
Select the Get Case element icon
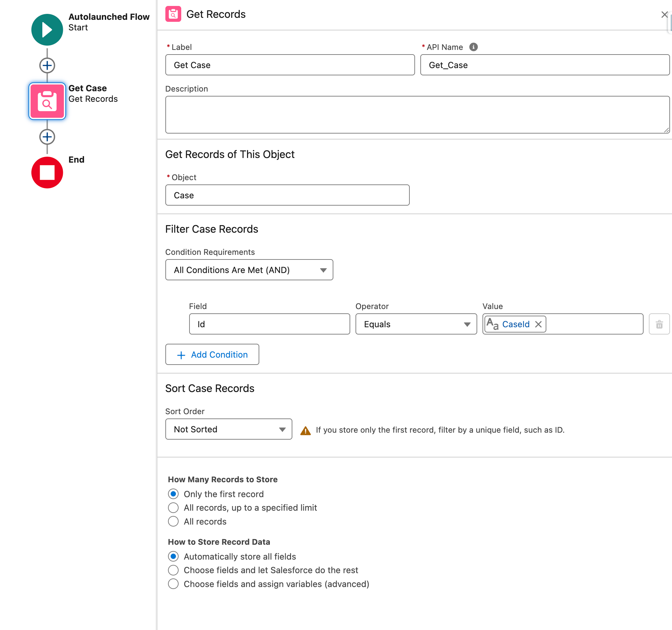tap(47, 101)
